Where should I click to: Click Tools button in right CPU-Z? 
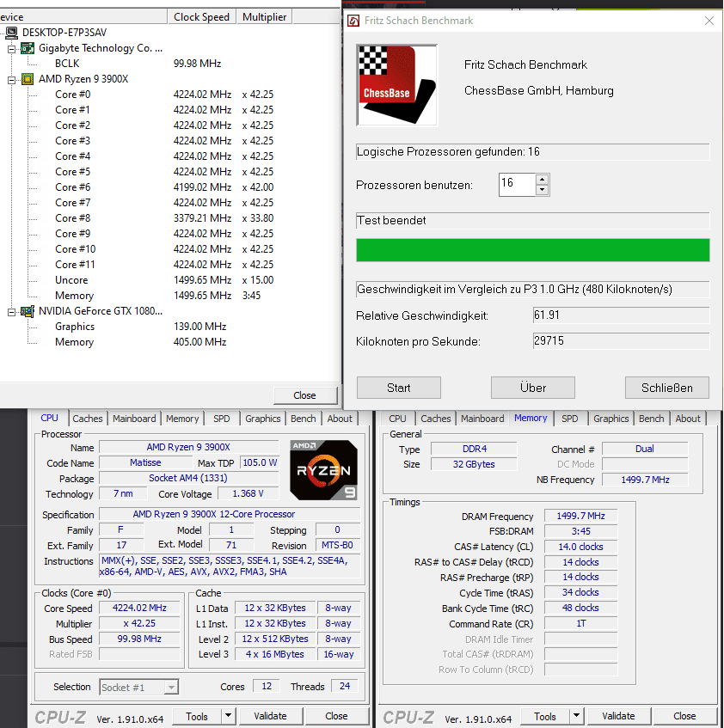(x=545, y=716)
